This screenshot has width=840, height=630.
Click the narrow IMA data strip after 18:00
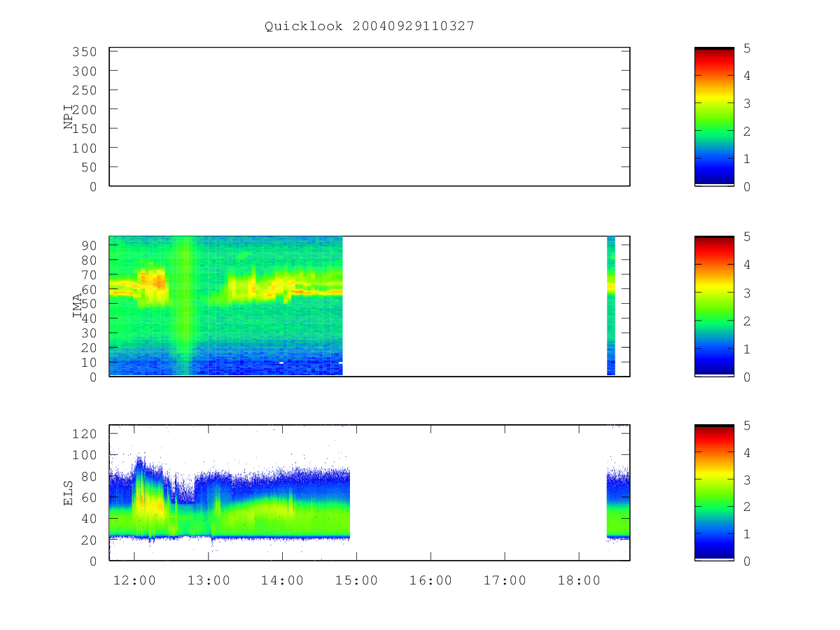(611, 306)
